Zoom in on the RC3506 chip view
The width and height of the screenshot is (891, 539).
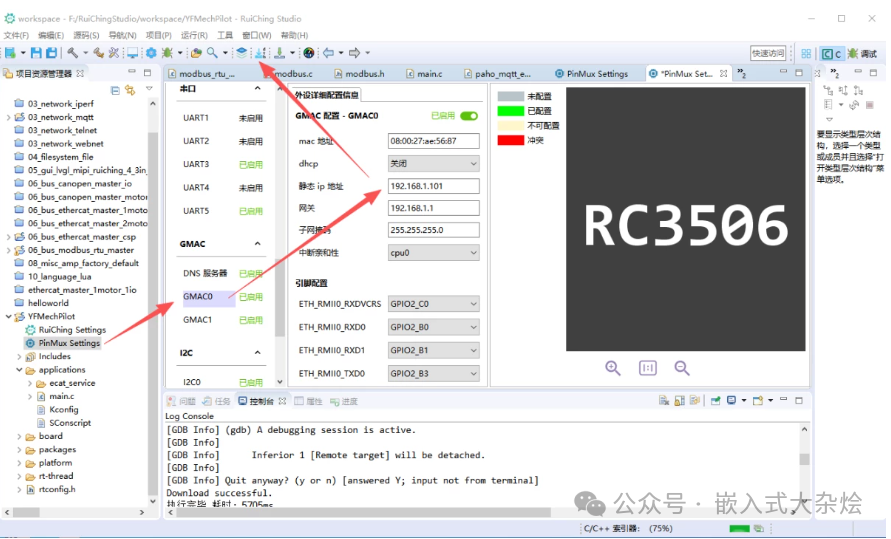pos(613,368)
